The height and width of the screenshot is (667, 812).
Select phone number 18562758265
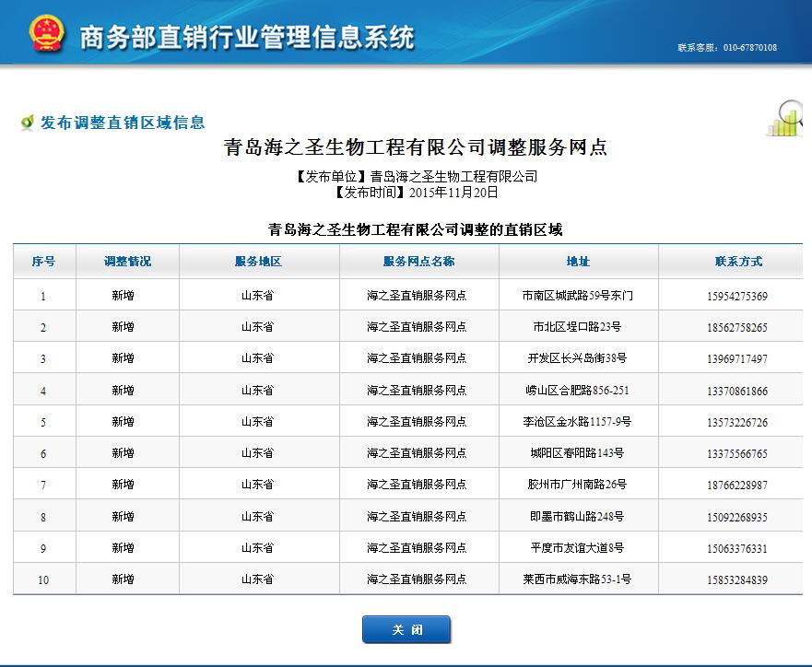click(737, 328)
